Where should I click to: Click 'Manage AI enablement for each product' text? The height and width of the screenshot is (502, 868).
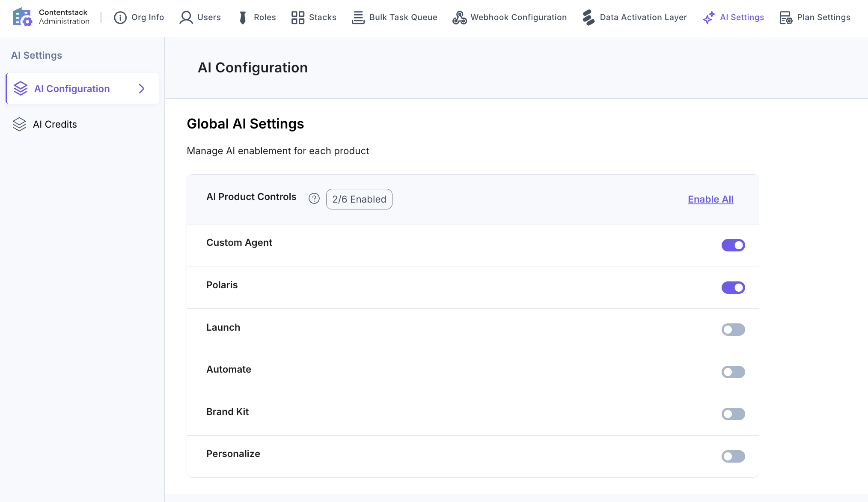(278, 151)
